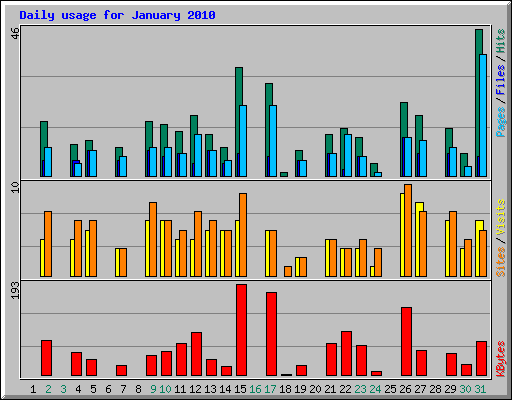
Task: Click green day label '30' on x-axis
Action: [465, 389]
